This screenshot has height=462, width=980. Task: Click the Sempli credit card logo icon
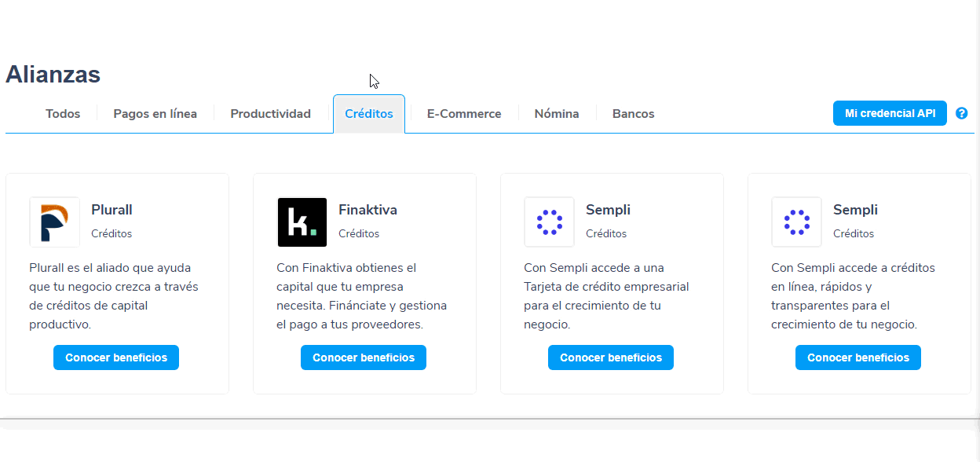point(550,222)
